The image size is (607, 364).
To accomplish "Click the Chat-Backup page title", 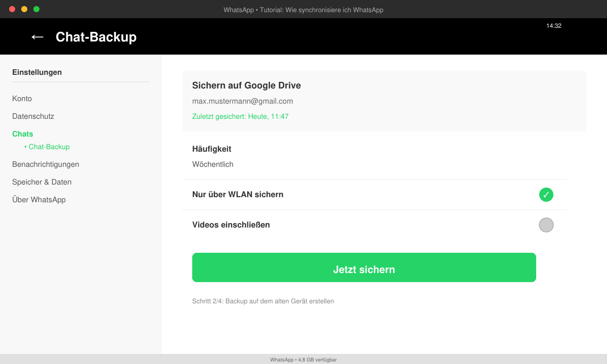I will pyautogui.click(x=96, y=37).
